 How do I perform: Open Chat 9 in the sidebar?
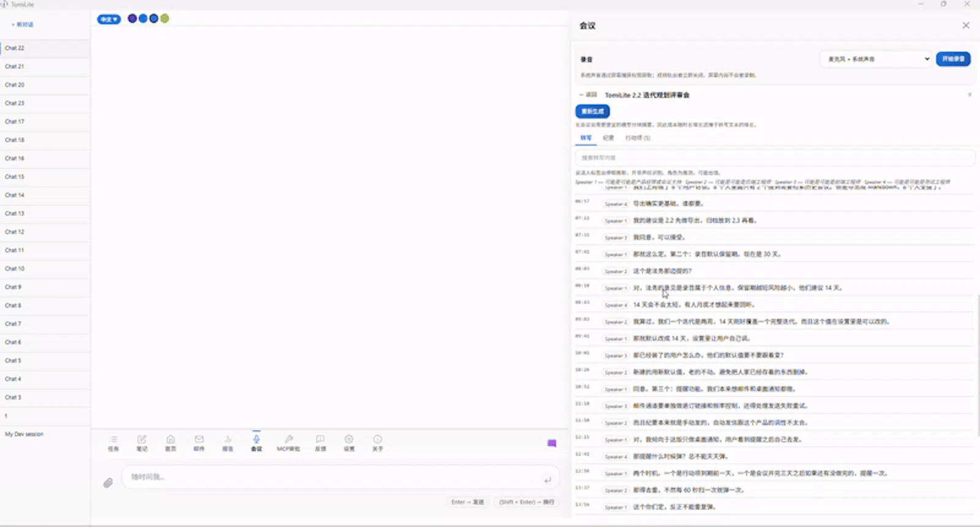click(45, 287)
